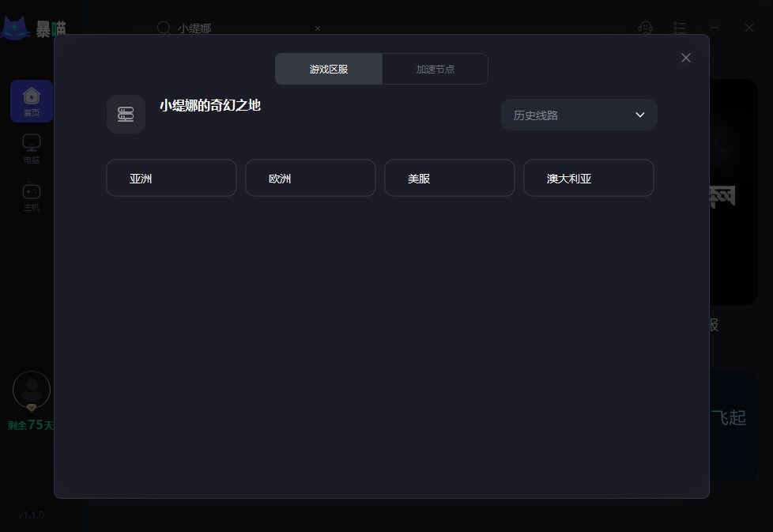
Task: Clear the search text with the small x
Action: tap(318, 28)
